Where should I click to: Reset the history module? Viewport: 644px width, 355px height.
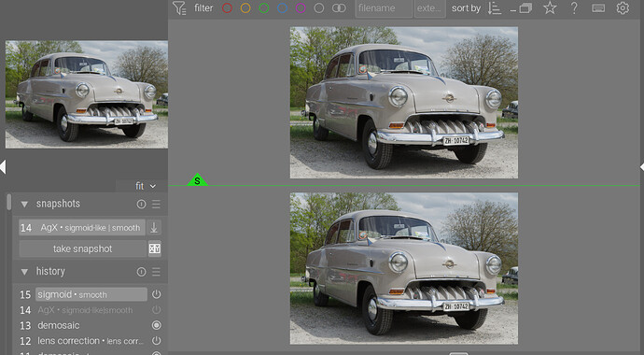coord(141,272)
